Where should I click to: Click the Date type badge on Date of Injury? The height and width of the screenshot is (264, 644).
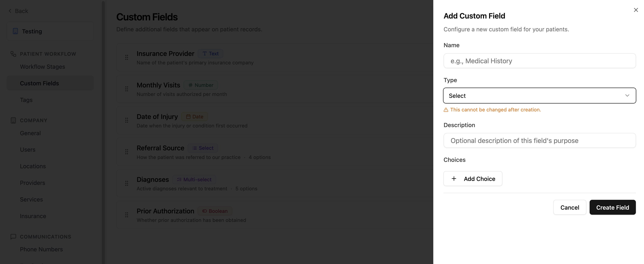(x=195, y=117)
